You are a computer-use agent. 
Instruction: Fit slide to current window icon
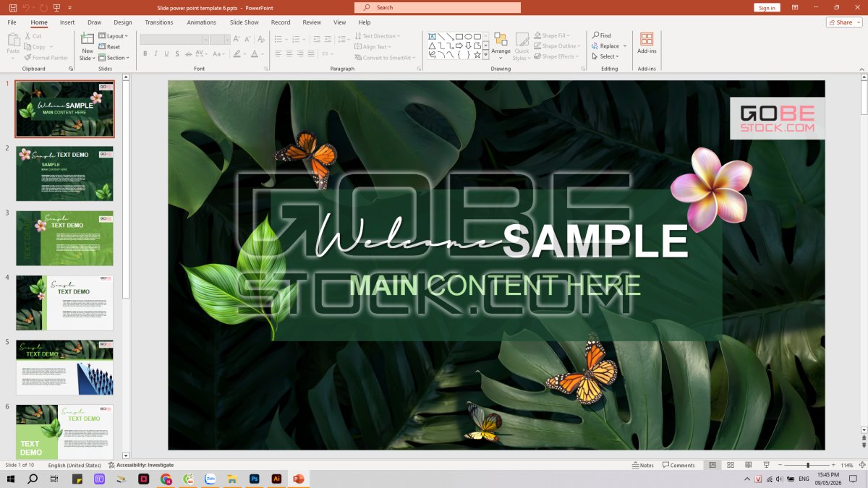[861, 465]
